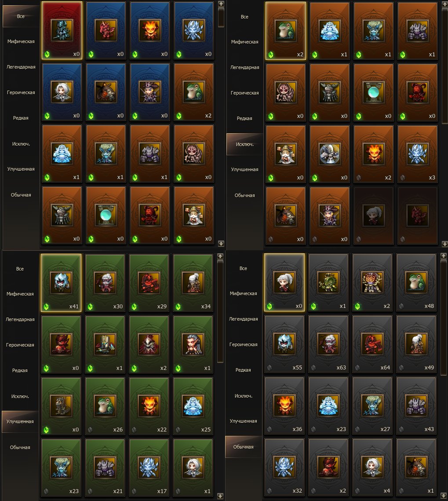
Task: Click the grey card counting x43
Action: (416, 406)
